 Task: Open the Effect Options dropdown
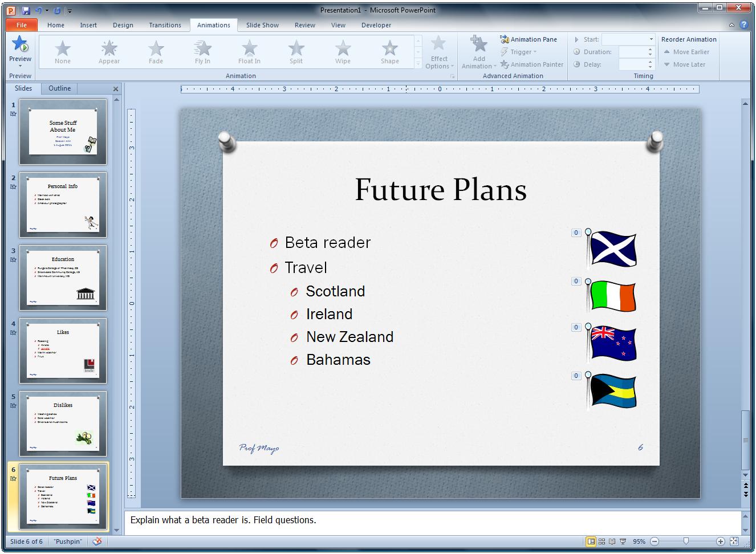point(438,51)
